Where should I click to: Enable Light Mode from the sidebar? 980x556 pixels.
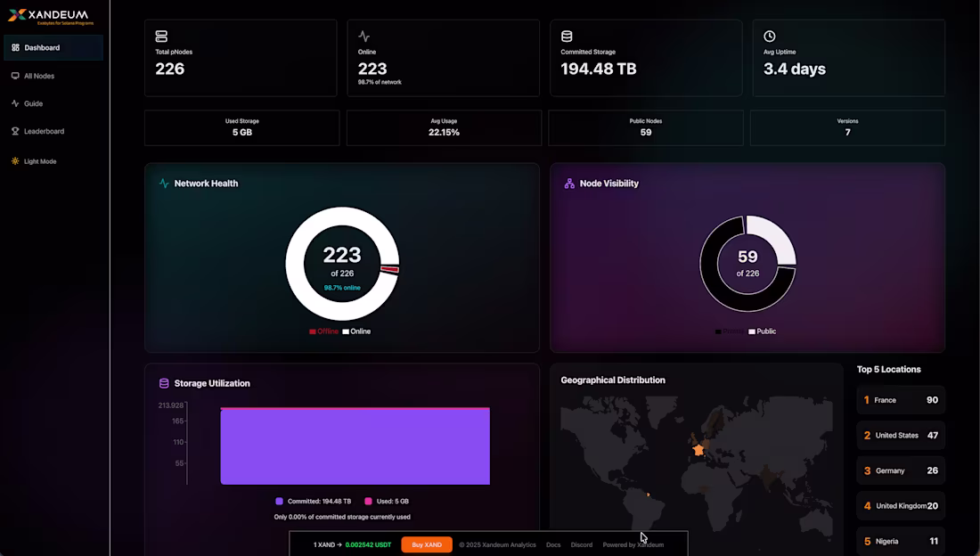tap(14, 161)
